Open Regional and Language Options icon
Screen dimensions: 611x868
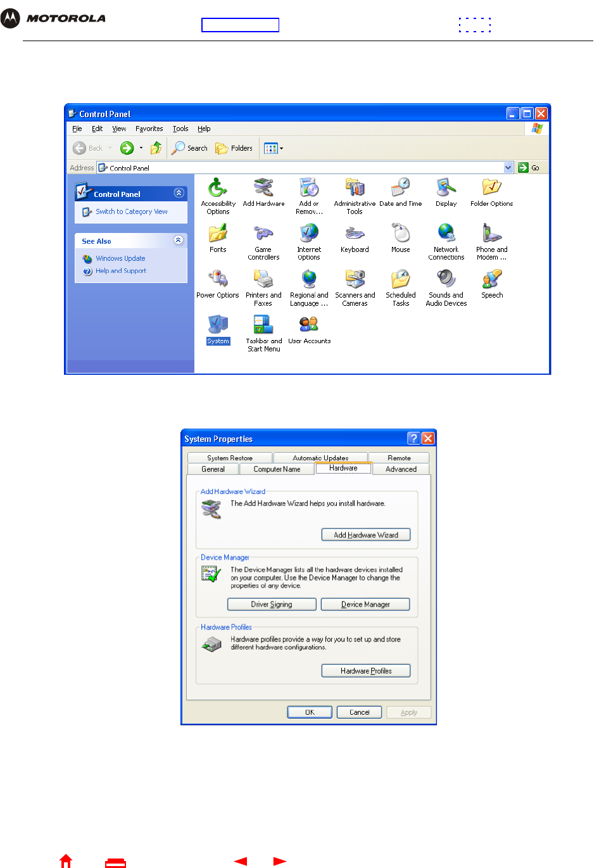309,287
